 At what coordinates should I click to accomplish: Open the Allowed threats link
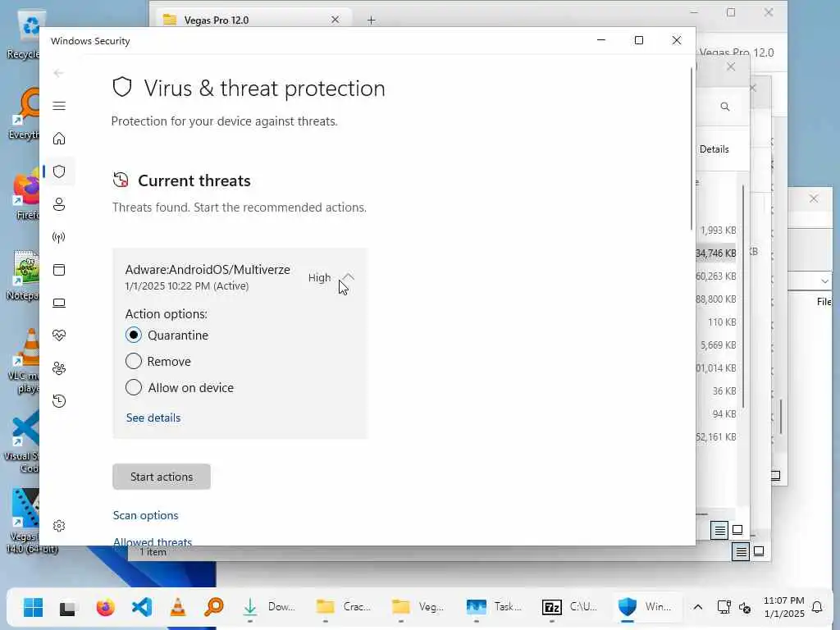pyautogui.click(x=153, y=541)
